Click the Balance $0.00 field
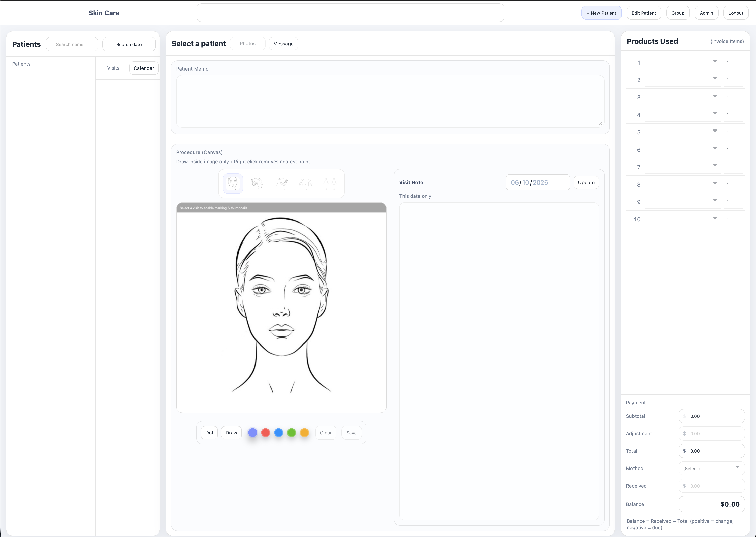The height and width of the screenshot is (537, 756). 712,504
